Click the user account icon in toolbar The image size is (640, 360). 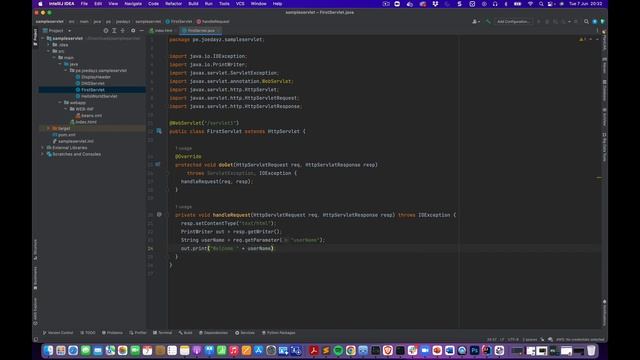(x=476, y=21)
